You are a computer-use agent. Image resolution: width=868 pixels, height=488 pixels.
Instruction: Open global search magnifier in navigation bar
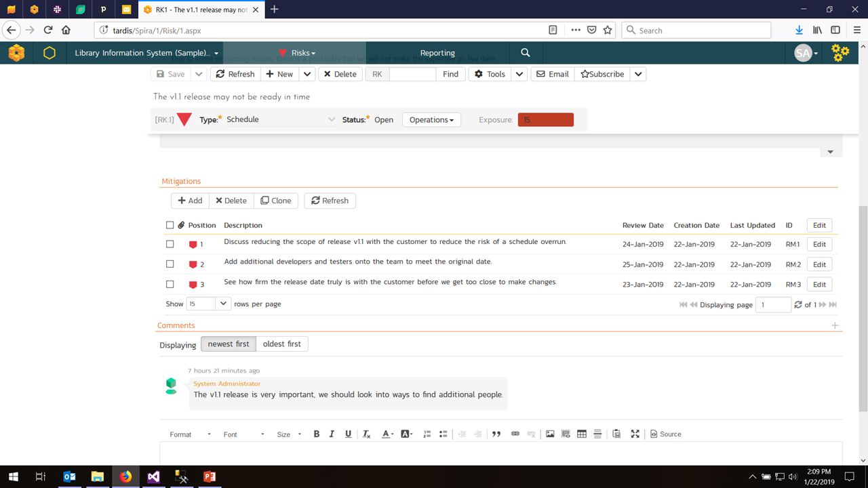526,53
